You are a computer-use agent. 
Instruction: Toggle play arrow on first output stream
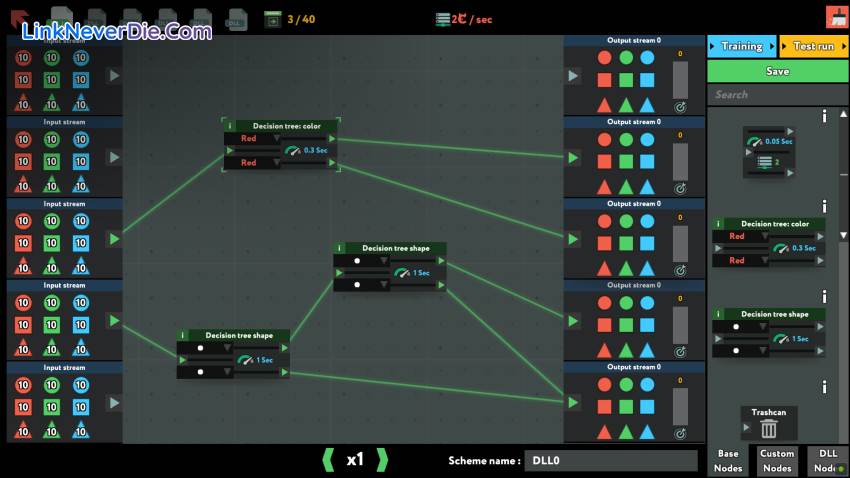[x=573, y=75]
